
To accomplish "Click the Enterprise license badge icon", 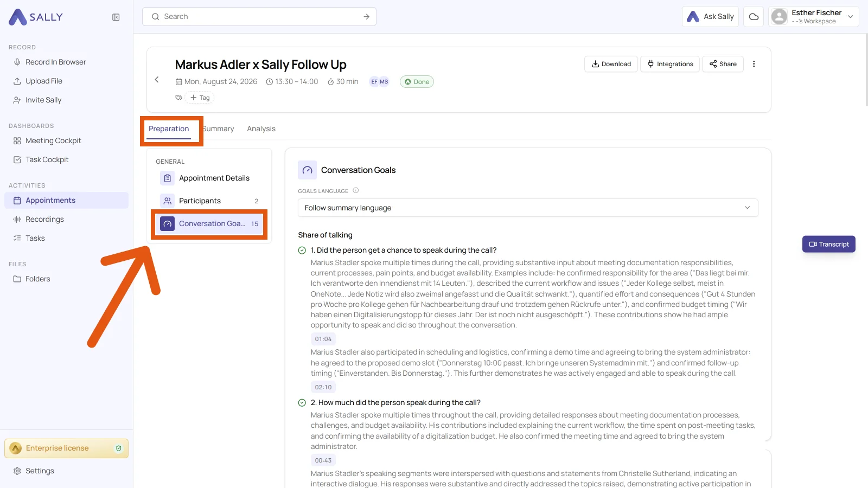I will [x=16, y=448].
